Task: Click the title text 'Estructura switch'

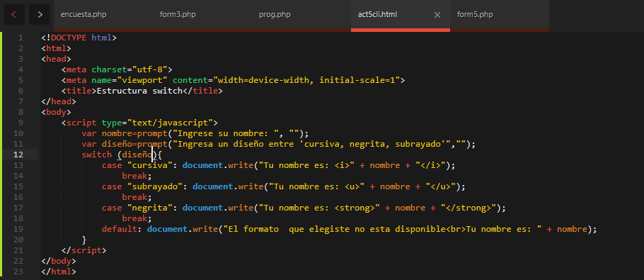Action: [x=139, y=91]
